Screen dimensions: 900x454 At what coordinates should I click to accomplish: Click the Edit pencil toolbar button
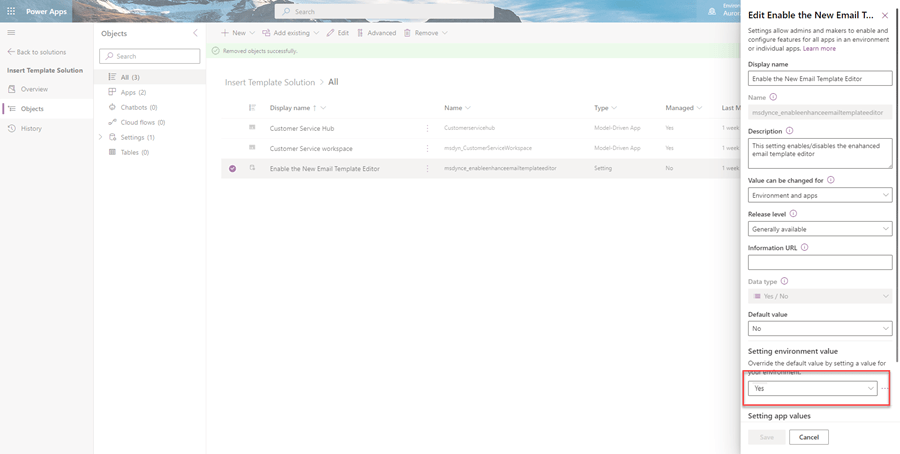click(x=337, y=33)
